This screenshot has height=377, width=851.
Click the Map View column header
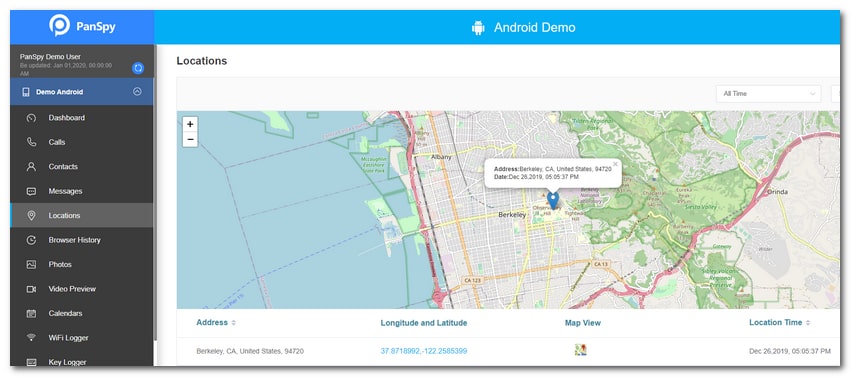coord(583,323)
